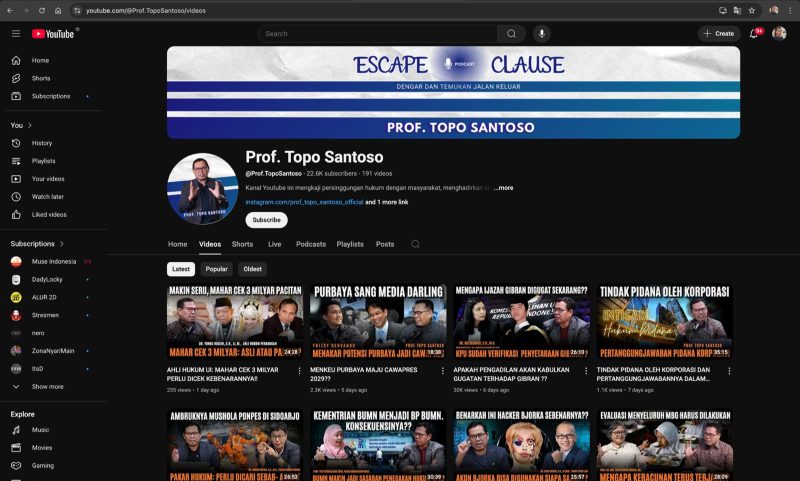The width and height of the screenshot is (800, 481).
Task: Open the hamburger guide menu
Action: tap(16, 33)
